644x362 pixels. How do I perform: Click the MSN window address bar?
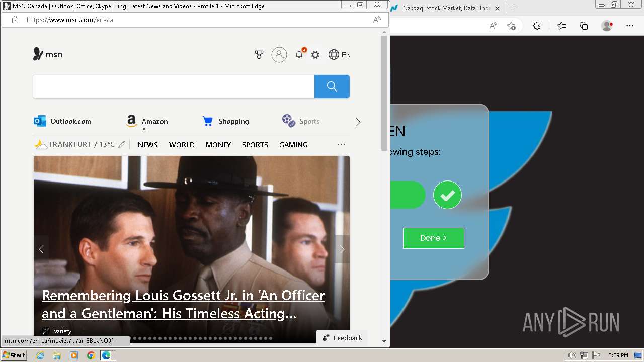[195, 20]
